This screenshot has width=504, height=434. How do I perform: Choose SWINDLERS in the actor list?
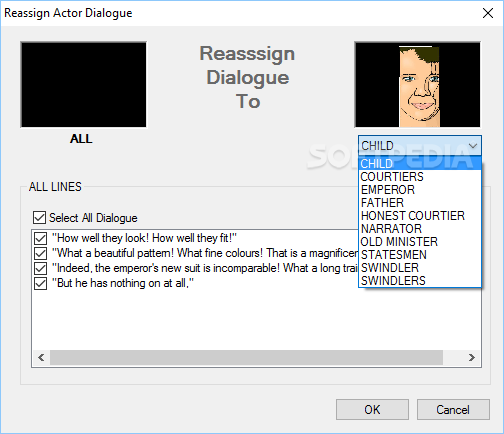(420, 281)
